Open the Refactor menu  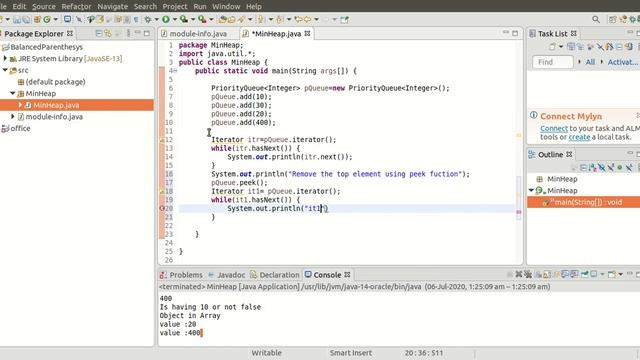click(x=76, y=7)
